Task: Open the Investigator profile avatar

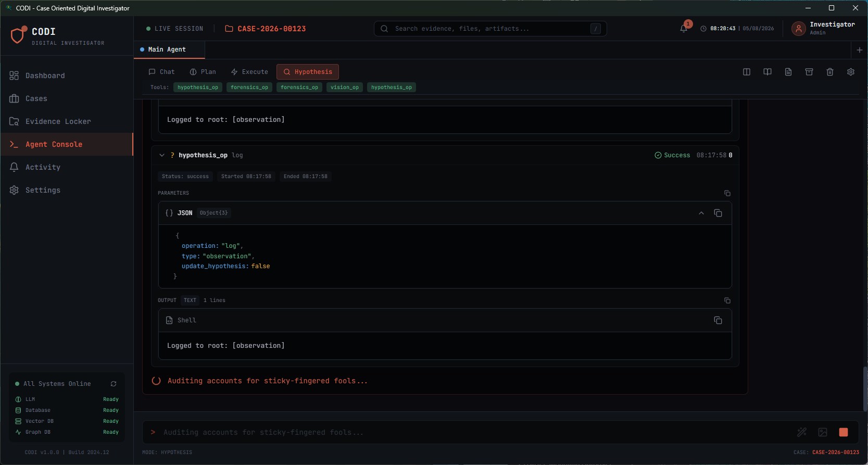Action: 798,29
